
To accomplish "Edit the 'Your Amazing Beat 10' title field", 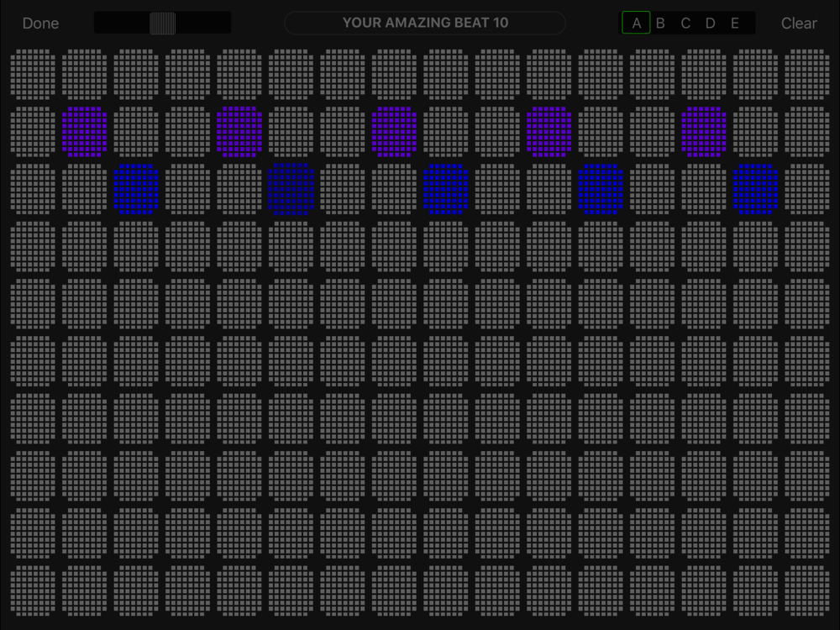I will 425,24.
